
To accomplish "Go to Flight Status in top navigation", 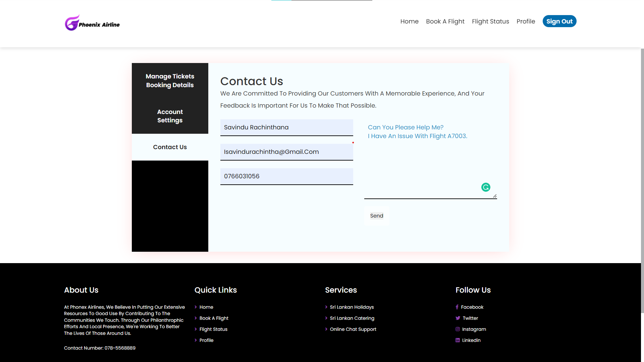I will click(x=490, y=21).
